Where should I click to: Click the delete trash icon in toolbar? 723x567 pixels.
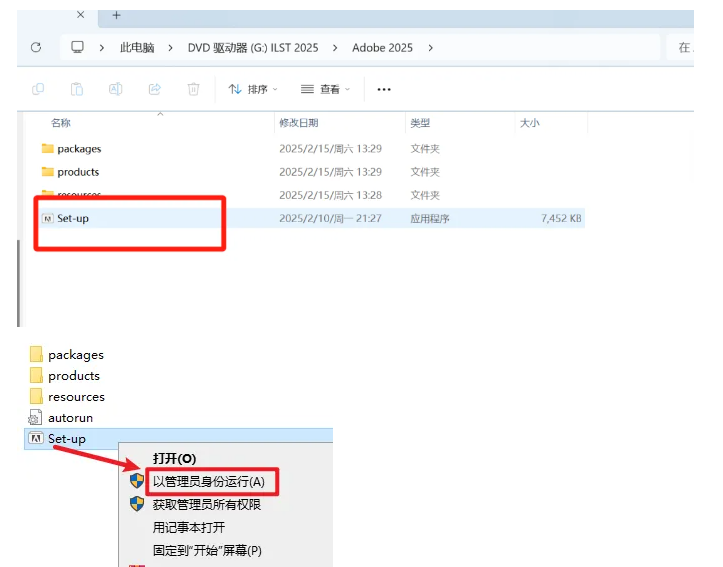194,89
